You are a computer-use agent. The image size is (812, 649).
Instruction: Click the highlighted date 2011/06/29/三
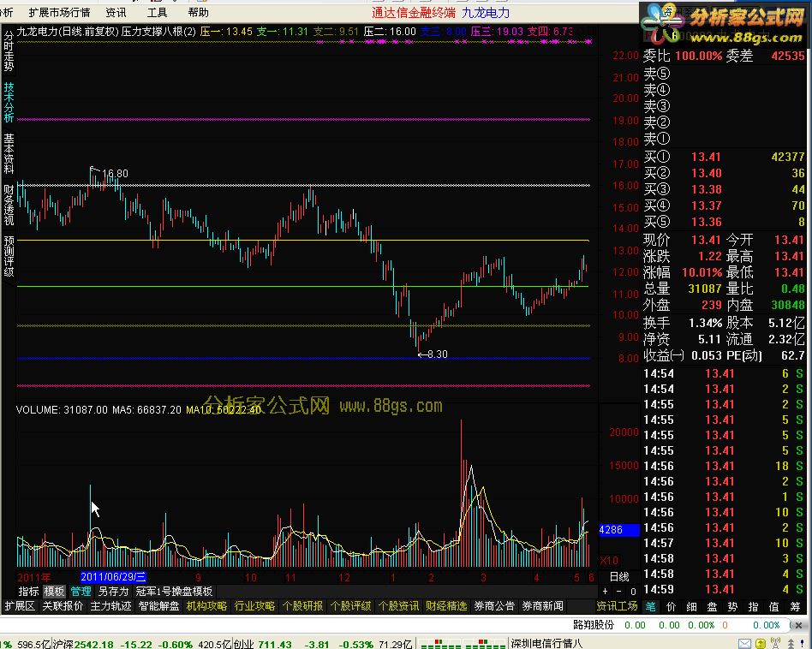click(x=113, y=576)
